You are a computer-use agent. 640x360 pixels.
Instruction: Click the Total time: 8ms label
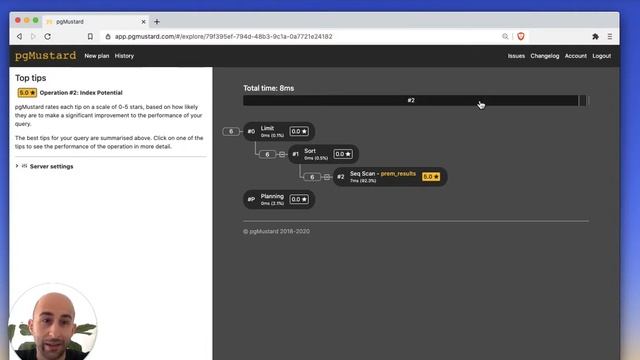click(x=269, y=88)
